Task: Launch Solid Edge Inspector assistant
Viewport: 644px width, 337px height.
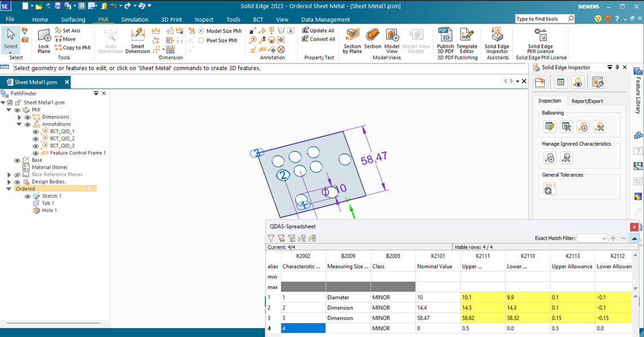Action: (x=497, y=41)
